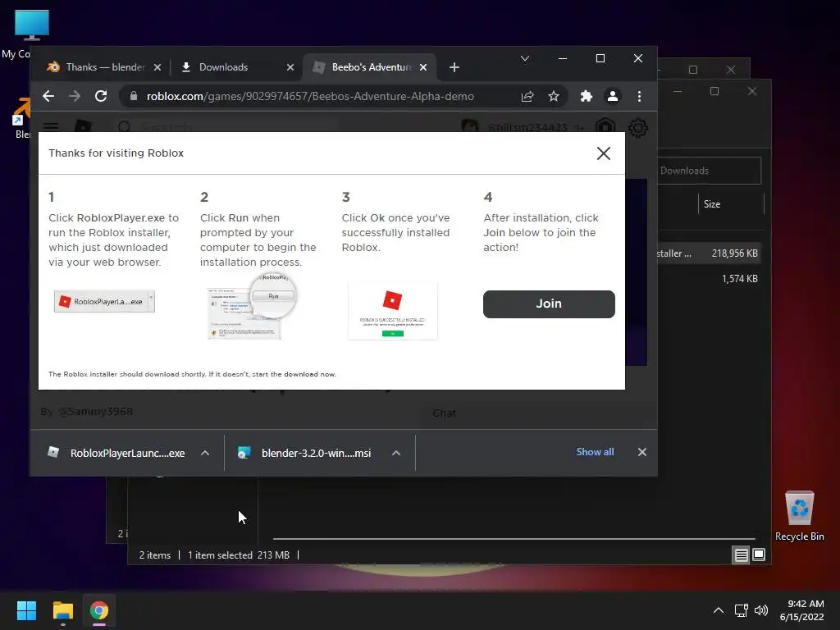Click the network icon in system tray
Image resolution: width=840 pixels, height=630 pixels.
742,610
